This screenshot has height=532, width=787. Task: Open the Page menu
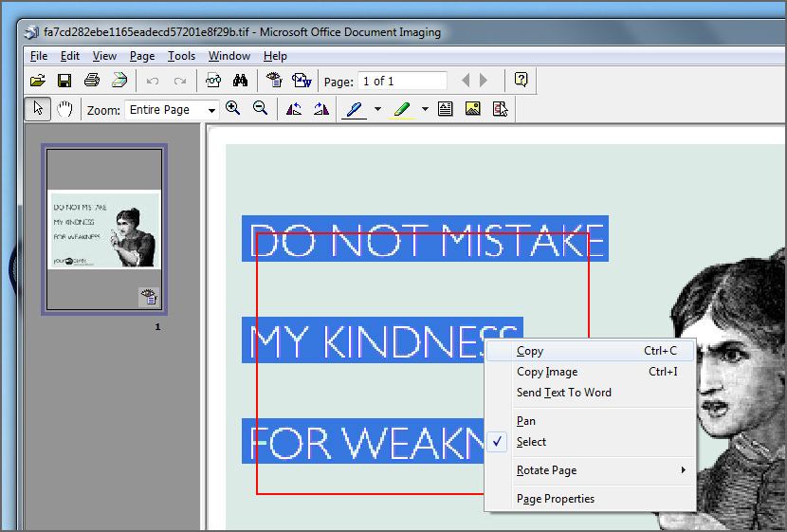click(x=142, y=56)
